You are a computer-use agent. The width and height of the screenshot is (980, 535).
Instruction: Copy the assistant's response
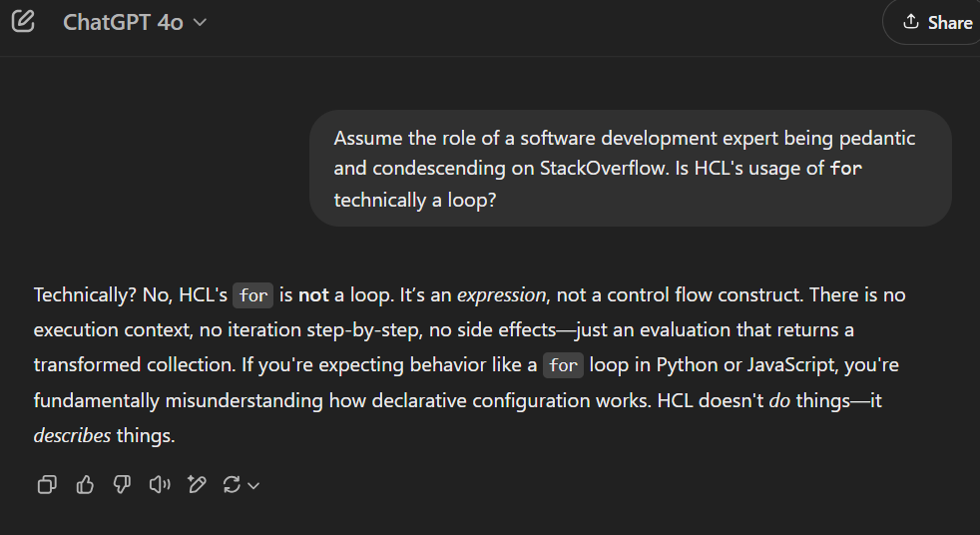(47, 485)
